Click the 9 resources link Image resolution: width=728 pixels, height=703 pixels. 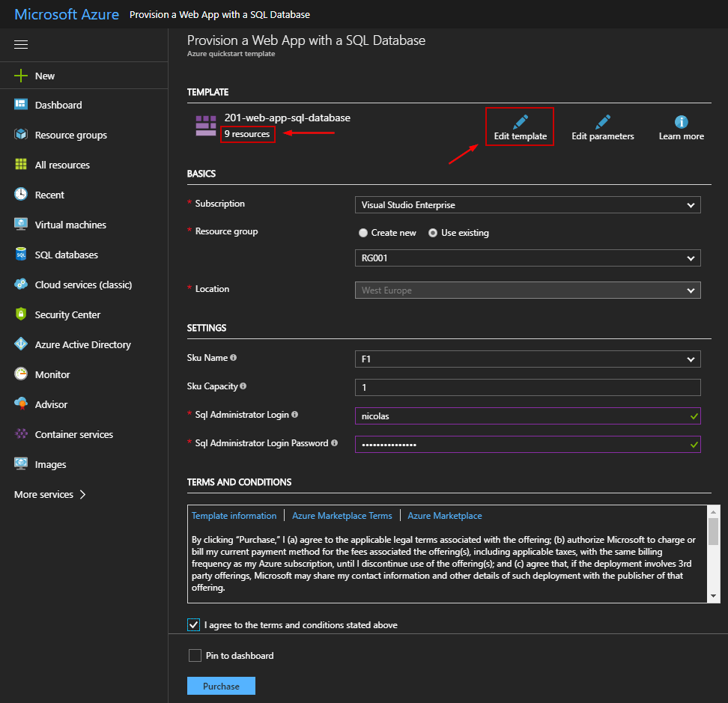point(247,134)
